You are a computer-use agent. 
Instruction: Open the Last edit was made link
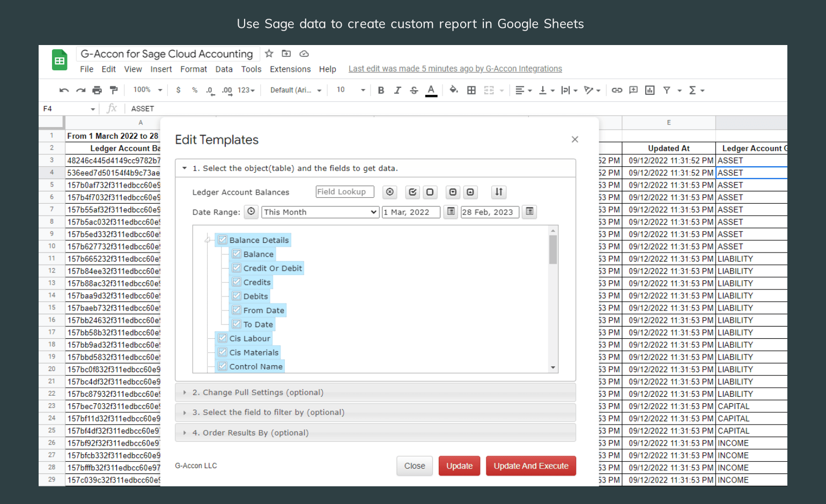click(x=455, y=69)
